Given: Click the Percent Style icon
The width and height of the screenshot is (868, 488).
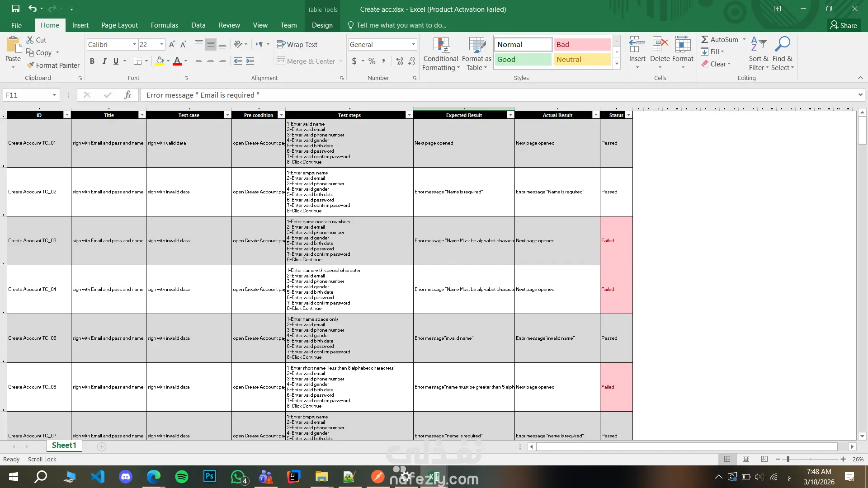Looking at the screenshot, I should point(372,61).
